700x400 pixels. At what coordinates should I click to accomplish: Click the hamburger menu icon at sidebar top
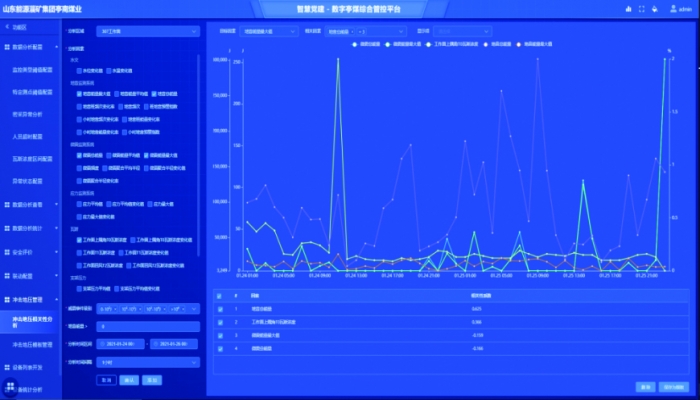pos(7,28)
